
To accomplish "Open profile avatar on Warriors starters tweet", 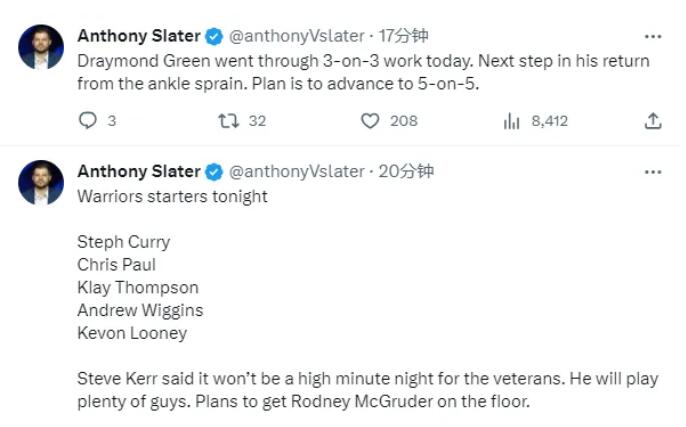I will point(41,182).
